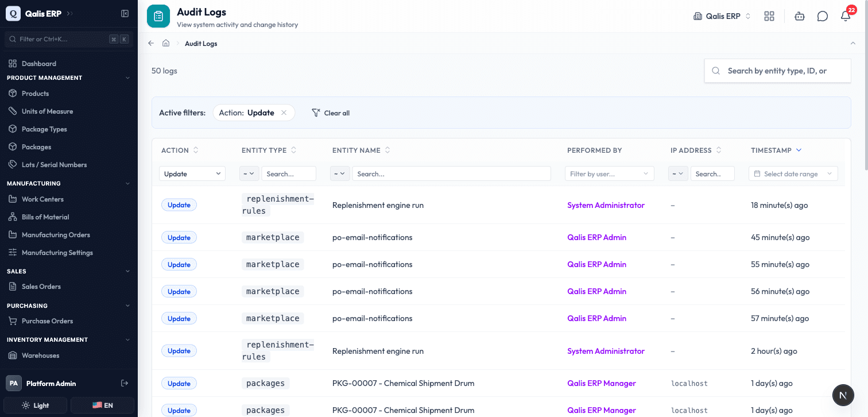Click the Audit Logs breadcrumb text
The height and width of the screenshot is (417, 868).
click(201, 43)
